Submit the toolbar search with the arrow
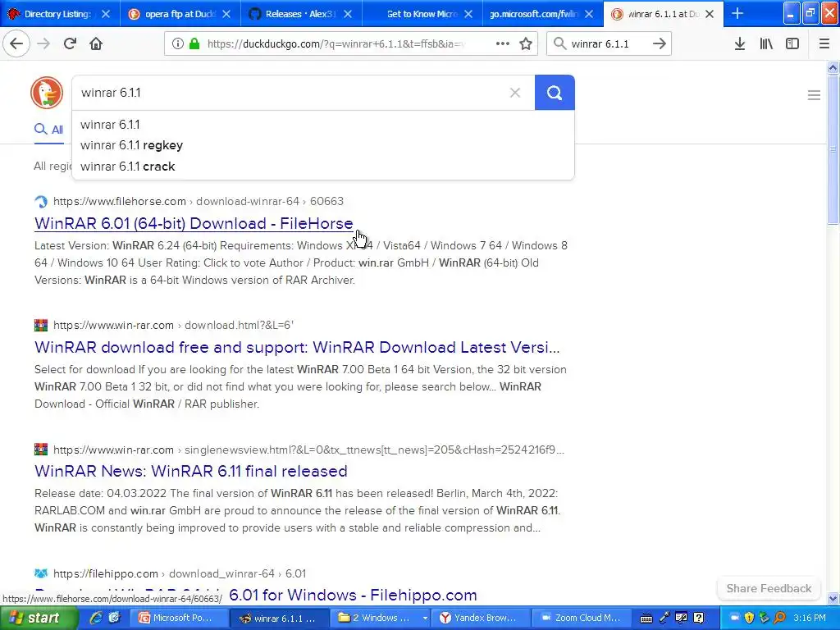The width and height of the screenshot is (840, 630). (x=660, y=43)
